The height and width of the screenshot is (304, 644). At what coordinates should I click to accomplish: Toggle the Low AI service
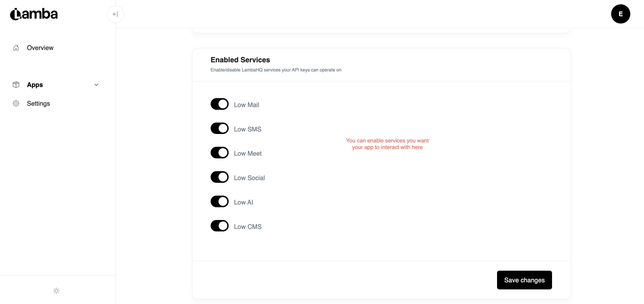point(220,202)
